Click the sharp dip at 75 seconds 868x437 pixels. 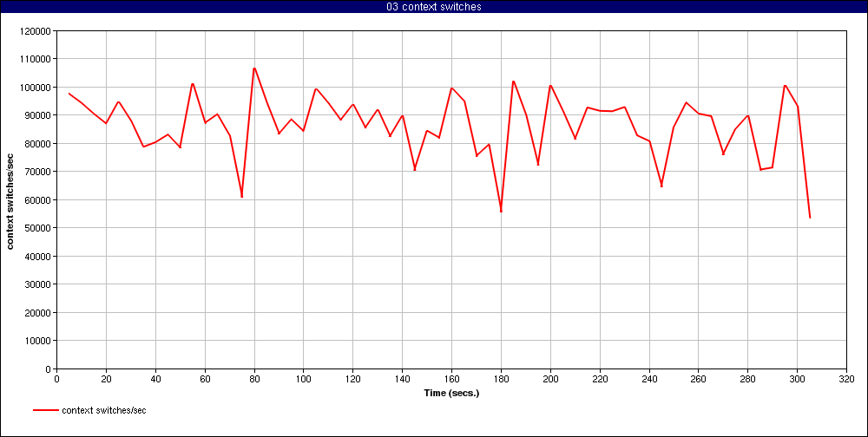tap(242, 196)
